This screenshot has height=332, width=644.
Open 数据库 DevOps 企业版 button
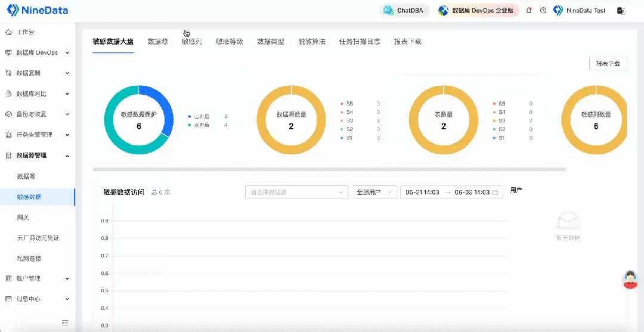pyautogui.click(x=476, y=11)
